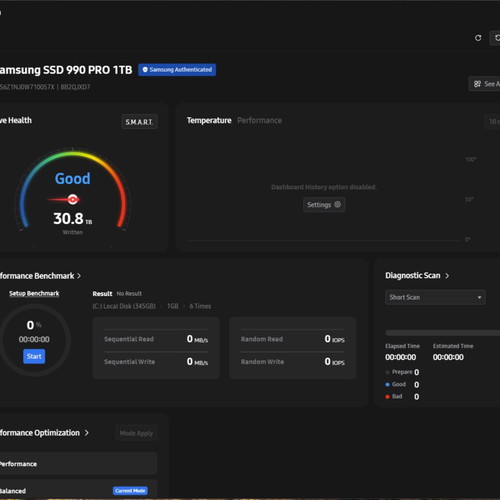Screen dimensions: 500x500
Task: Click the Dashboard History option disabled message
Action: coord(324,187)
